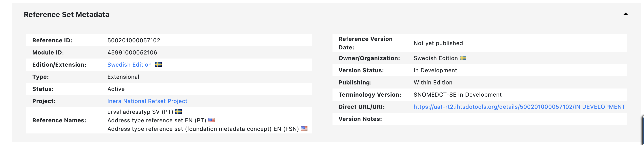Click SNOMEDCT-SE In Development terminology version
Image resolution: width=644 pixels, height=145 pixels.
point(458,95)
